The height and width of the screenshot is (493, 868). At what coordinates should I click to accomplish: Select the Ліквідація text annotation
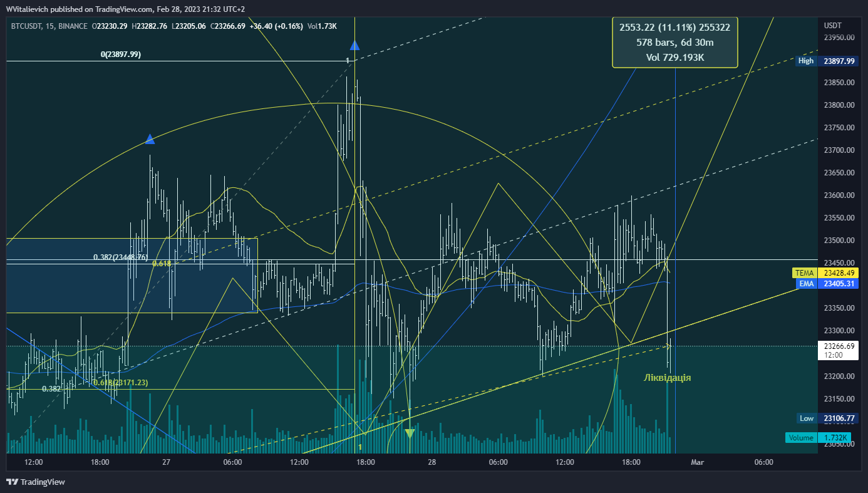[x=668, y=378]
